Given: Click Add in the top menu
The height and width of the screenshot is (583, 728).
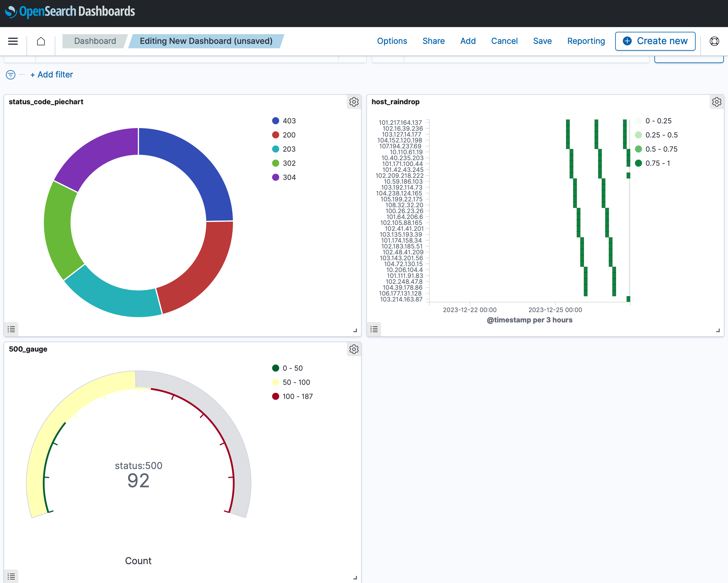Looking at the screenshot, I should tap(468, 41).
